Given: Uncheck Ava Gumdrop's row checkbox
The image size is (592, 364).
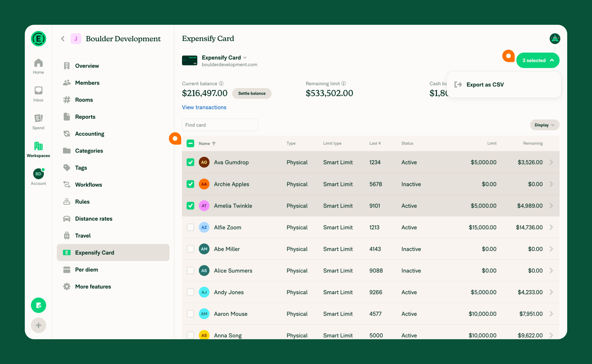Looking at the screenshot, I should [190, 162].
